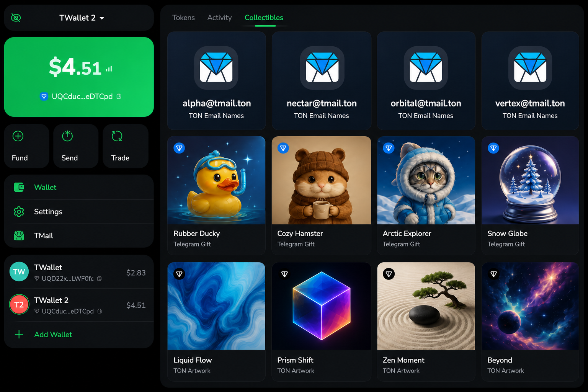Open TMail from the sidebar
The image size is (588, 392).
(x=79, y=235)
